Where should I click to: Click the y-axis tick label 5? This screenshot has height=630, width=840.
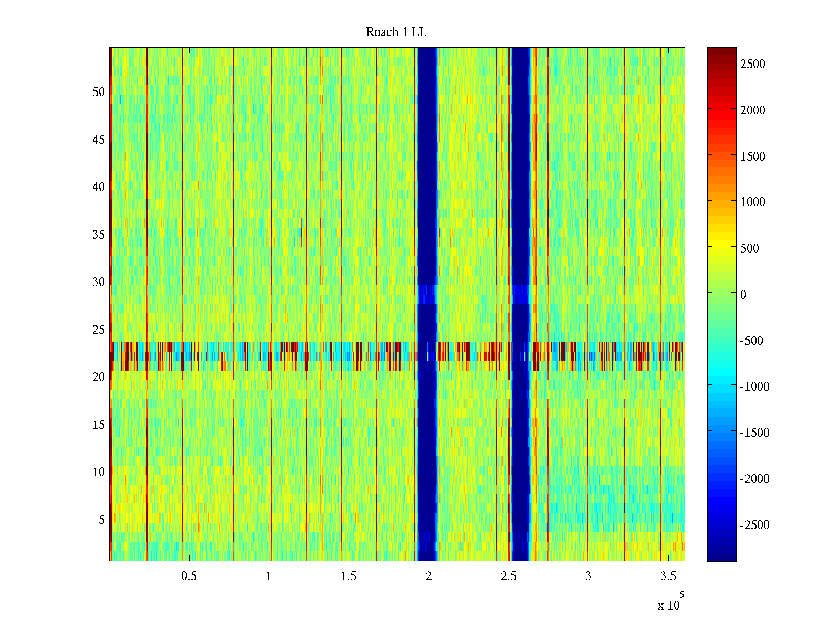pos(101,520)
